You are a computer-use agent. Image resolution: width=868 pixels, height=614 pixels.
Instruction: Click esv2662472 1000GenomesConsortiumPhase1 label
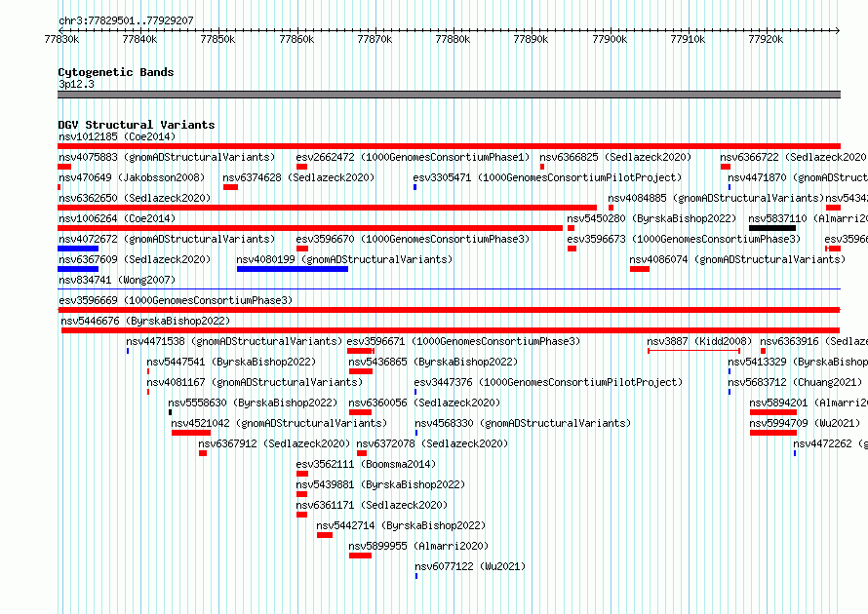click(413, 157)
